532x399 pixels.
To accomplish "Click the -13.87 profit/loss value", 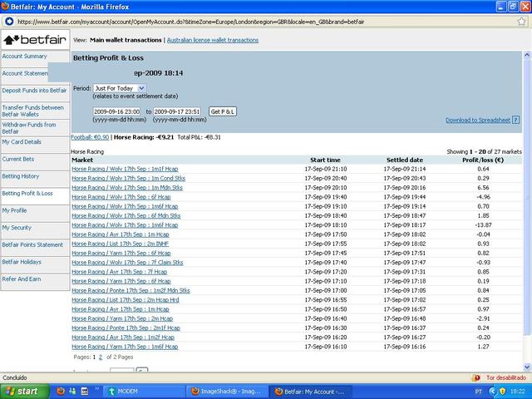I will click(484, 225).
